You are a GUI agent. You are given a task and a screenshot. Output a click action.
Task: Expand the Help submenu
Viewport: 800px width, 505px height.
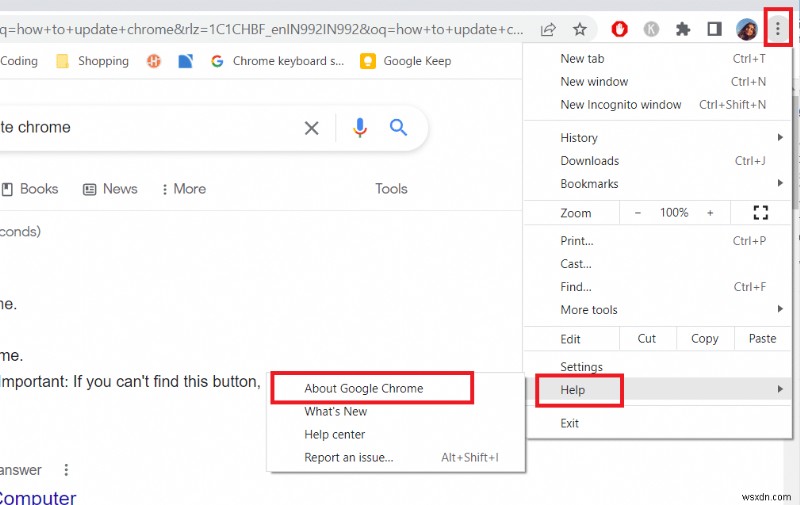point(658,390)
